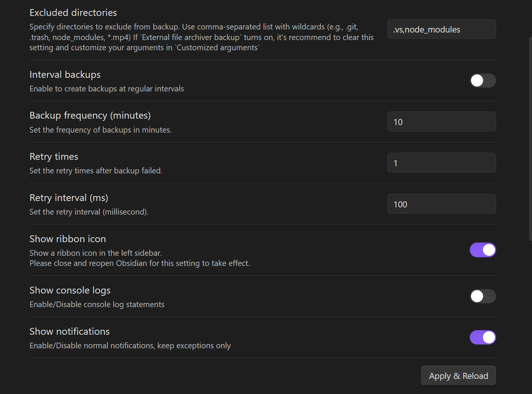The height and width of the screenshot is (394, 532).
Task: Click the Show console logs heading
Action: coord(70,290)
